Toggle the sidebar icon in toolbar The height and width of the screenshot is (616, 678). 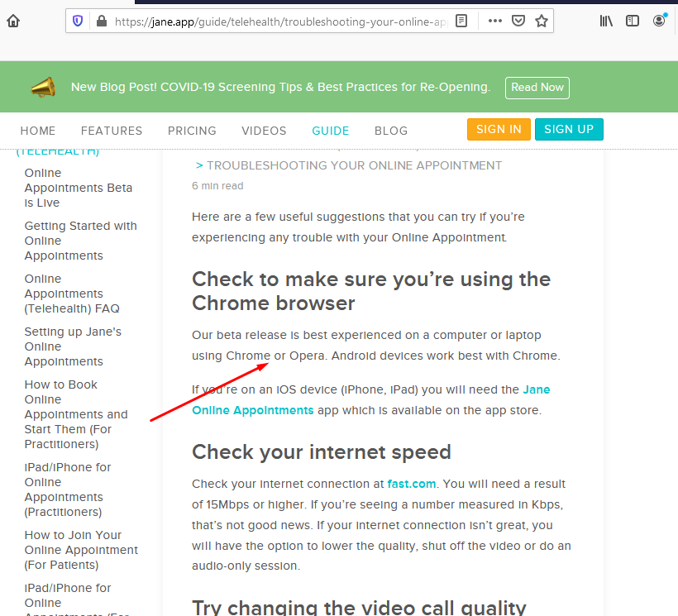click(x=633, y=21)
